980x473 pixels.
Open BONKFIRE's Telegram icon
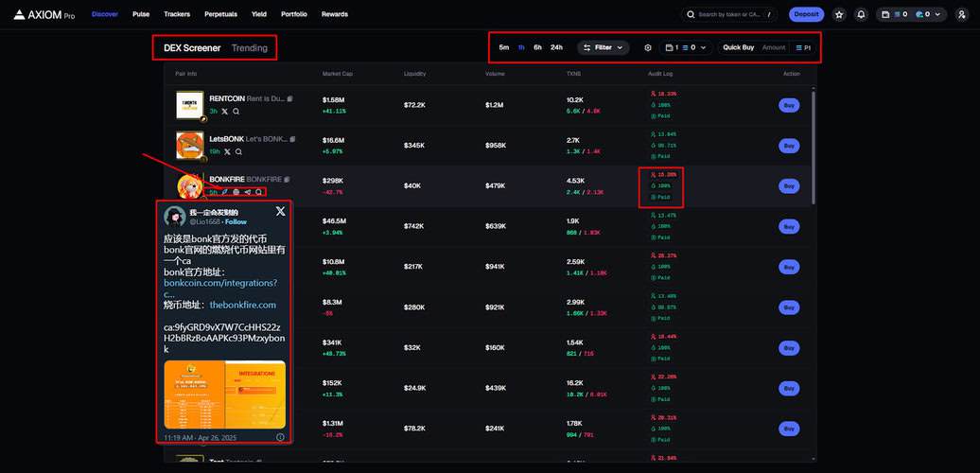coord(248,192)
